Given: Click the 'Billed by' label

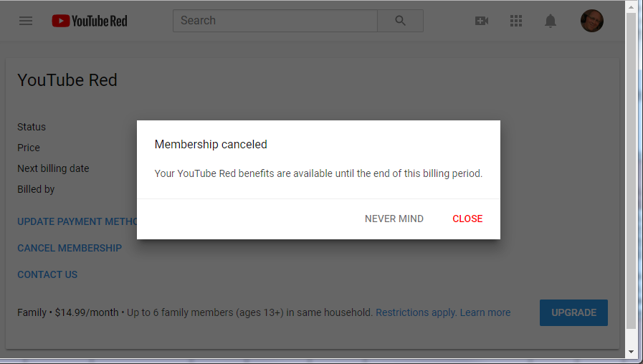Looking at the screenshot, I should coord(36,189).
